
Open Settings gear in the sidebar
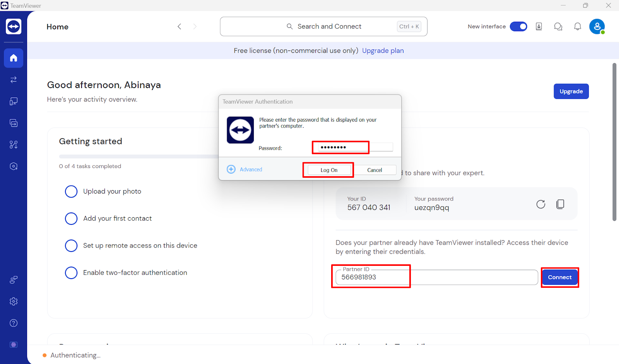14,301
